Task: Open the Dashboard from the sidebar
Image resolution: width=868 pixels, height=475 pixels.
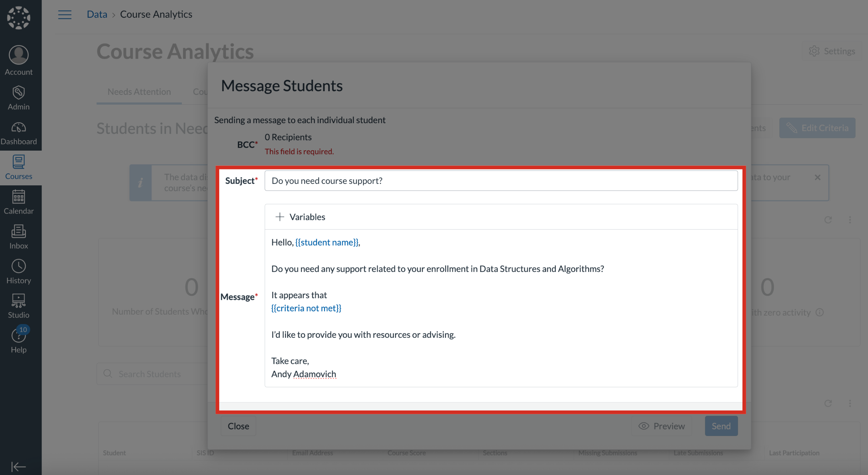Action: coord(18,132)
